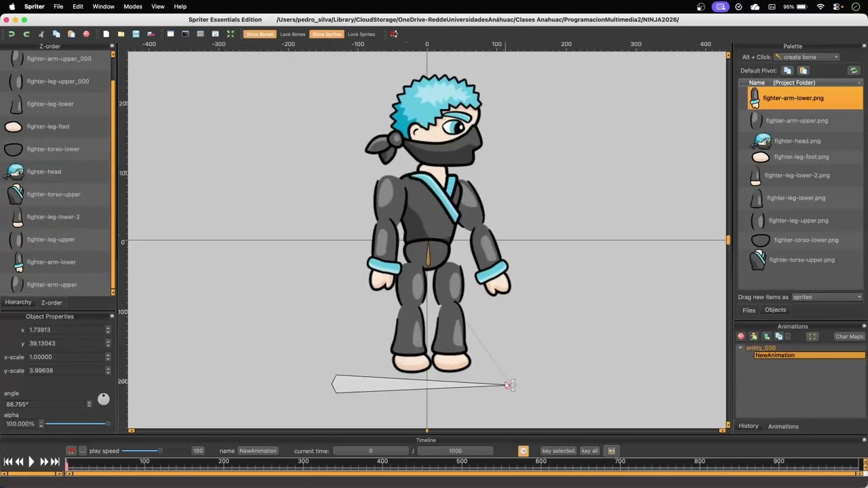Click the angle value stepper arrows

89,404
